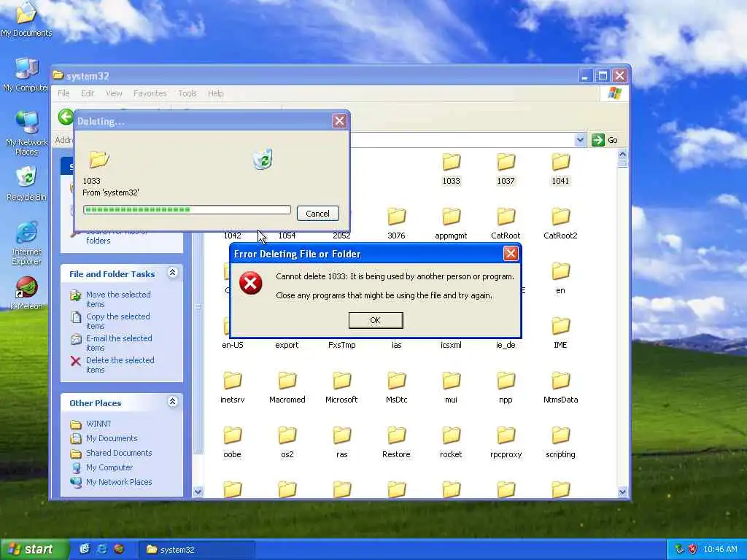Open the Favorites menu
Image resolution: width=747 pixels, height=560 pixels.
pyautogui.click(x=150, y=93)
